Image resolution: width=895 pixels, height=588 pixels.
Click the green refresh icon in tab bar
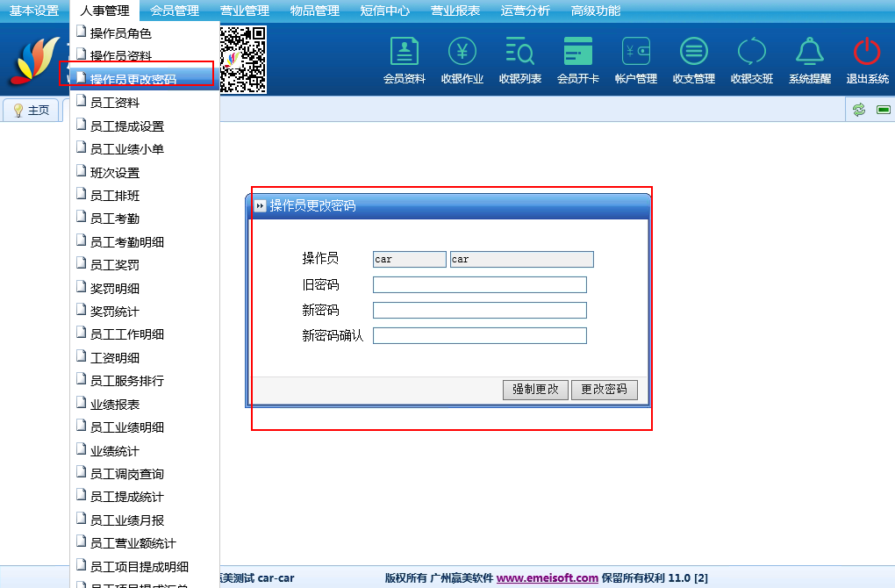[859, 110]
